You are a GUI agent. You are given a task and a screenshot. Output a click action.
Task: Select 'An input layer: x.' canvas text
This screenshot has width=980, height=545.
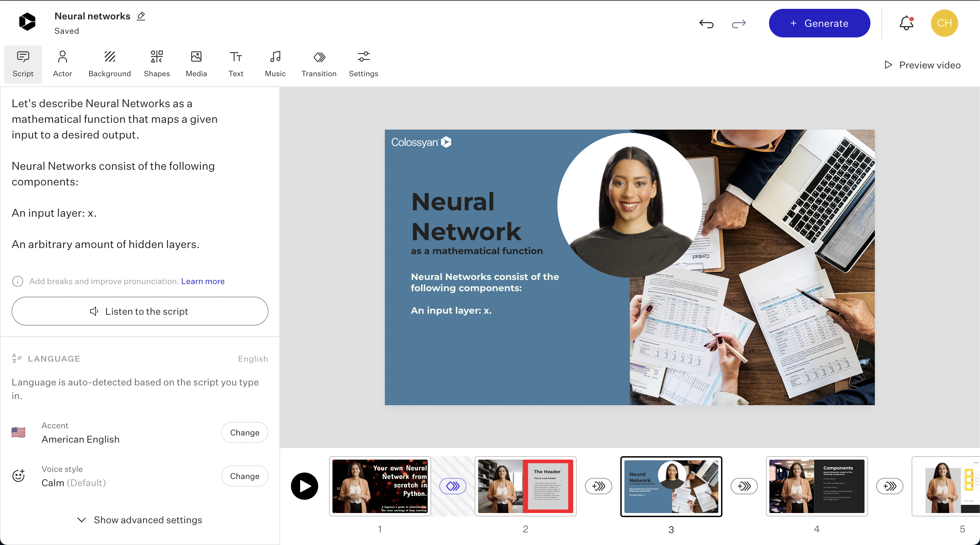point(451,310)
